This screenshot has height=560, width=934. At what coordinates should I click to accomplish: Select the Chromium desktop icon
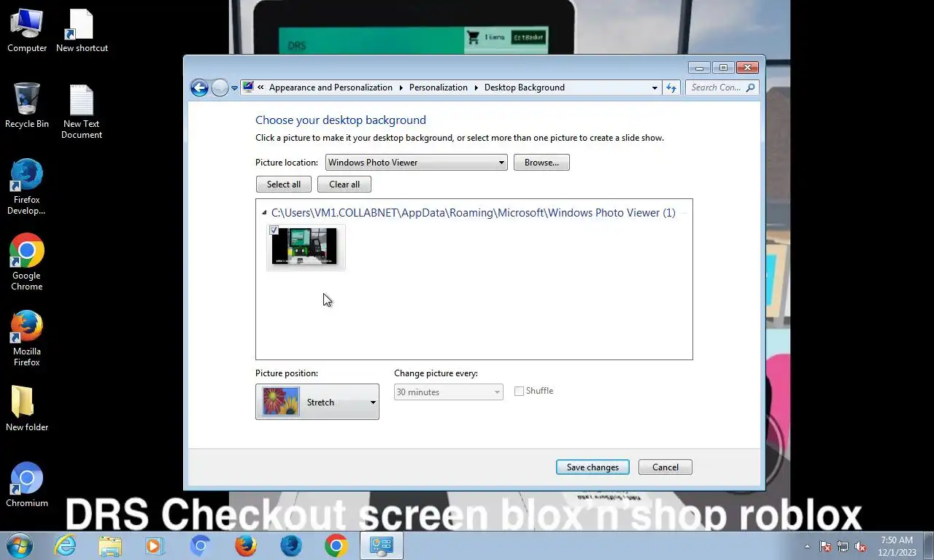pyautogui.click(x=27, y=485)
